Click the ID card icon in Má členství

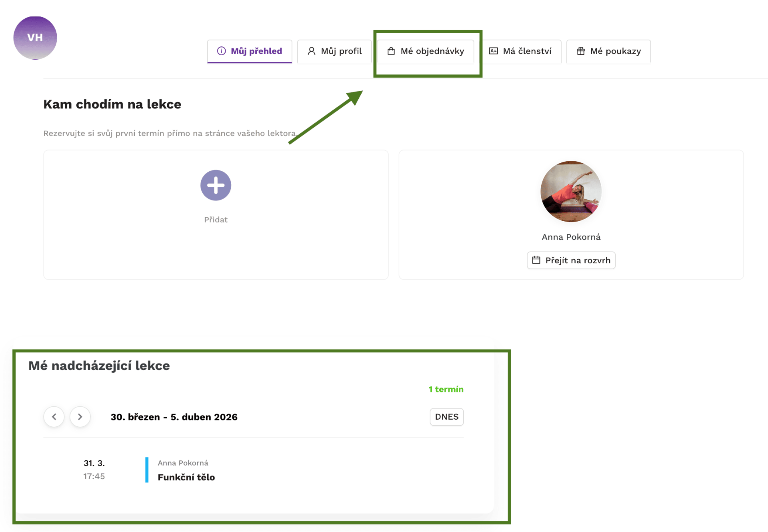click(494, 51)
